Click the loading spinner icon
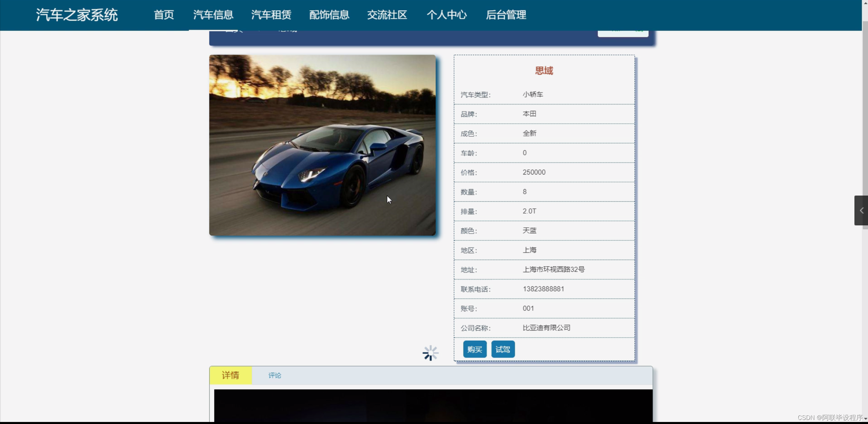The width and height of the screenshot is (868, 424). coord(430,353)
